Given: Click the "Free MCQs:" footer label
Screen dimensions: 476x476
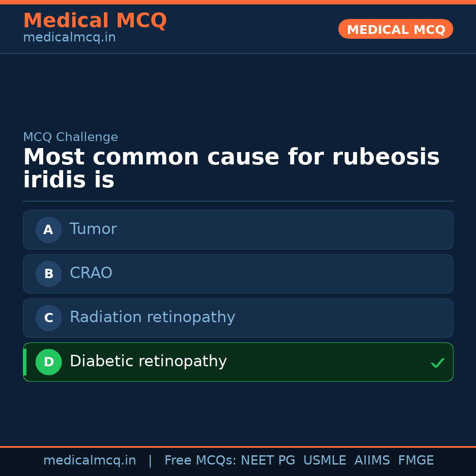Looking at the screenshot, I should (x=201, y=461).
